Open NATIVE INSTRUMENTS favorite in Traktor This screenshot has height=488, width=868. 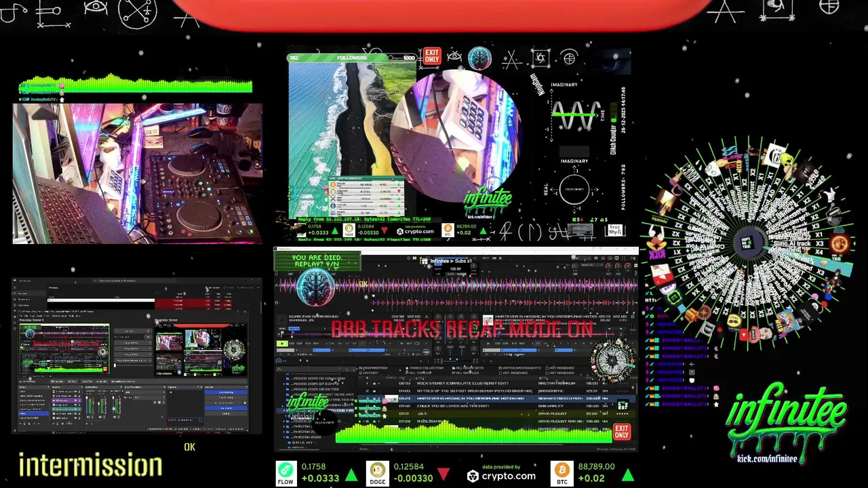[519, 368]
